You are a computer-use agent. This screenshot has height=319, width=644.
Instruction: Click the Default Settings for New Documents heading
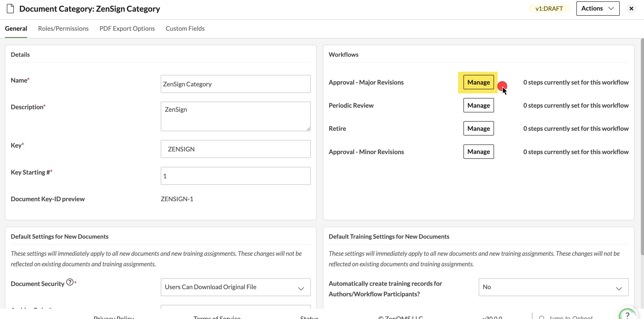click(60, 237)
